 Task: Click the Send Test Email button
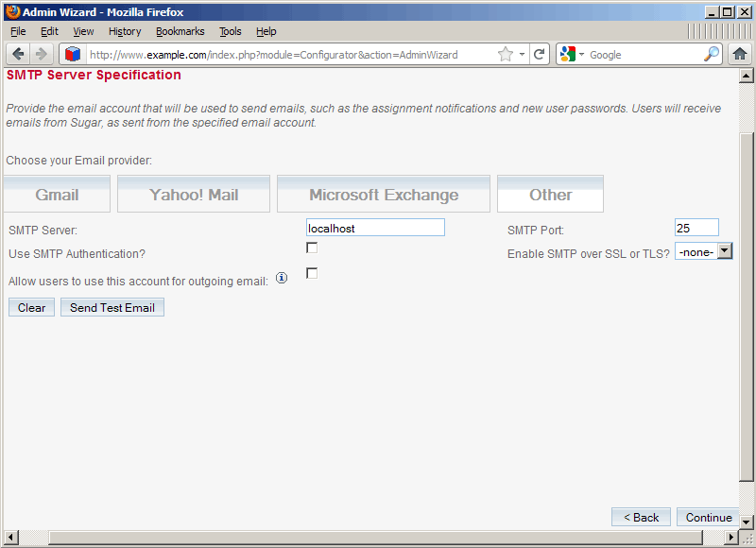coord(112,307)
